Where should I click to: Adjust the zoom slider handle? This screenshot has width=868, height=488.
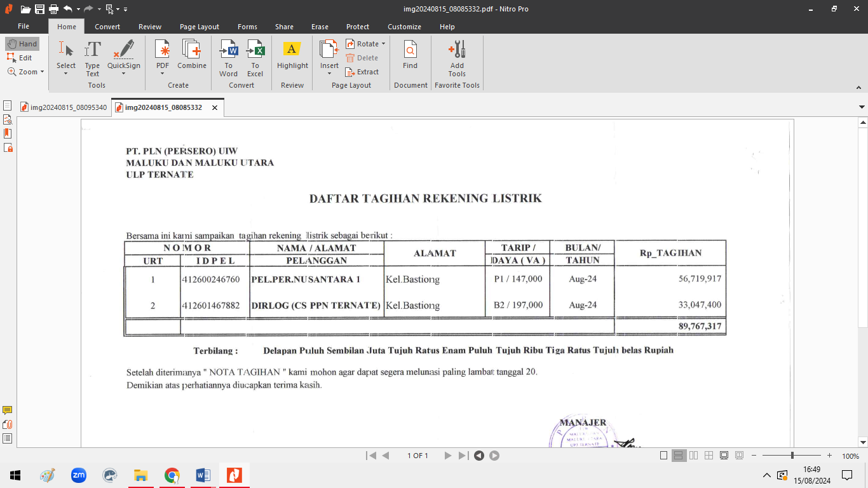pyautogui.click(x=792, y=456)
